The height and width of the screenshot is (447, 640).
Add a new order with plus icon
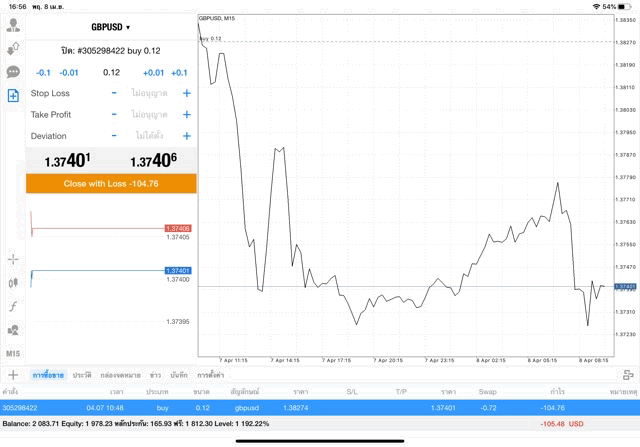[13, 375]
